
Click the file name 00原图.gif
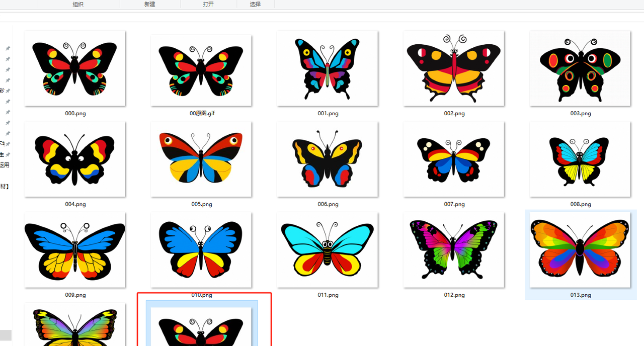(202, 113)
